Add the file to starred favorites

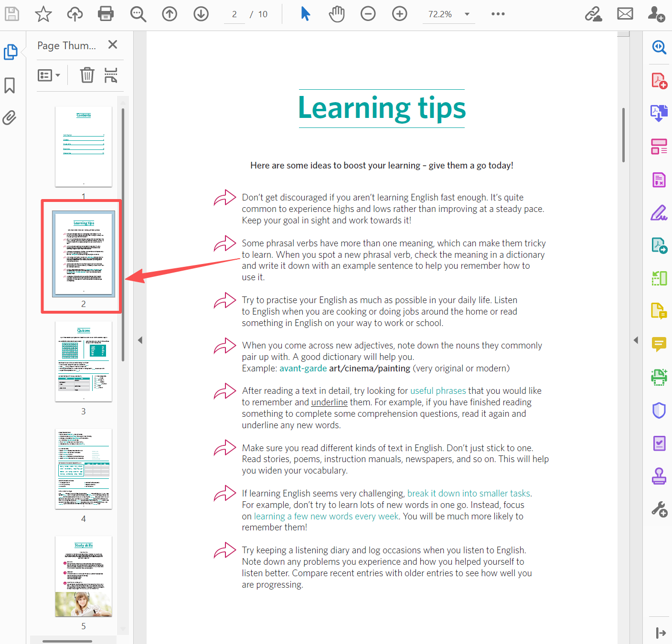(43, 14)
